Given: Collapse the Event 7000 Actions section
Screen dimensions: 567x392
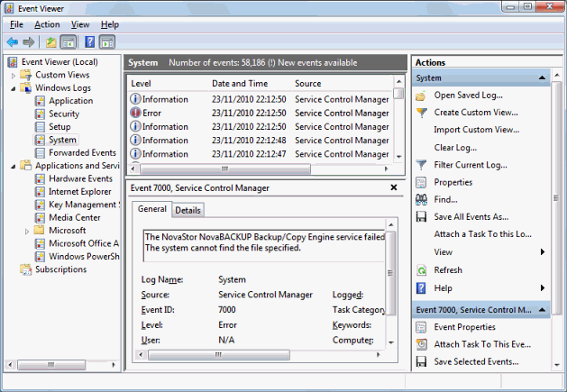Looking at the screenshot, I should 542,310.
